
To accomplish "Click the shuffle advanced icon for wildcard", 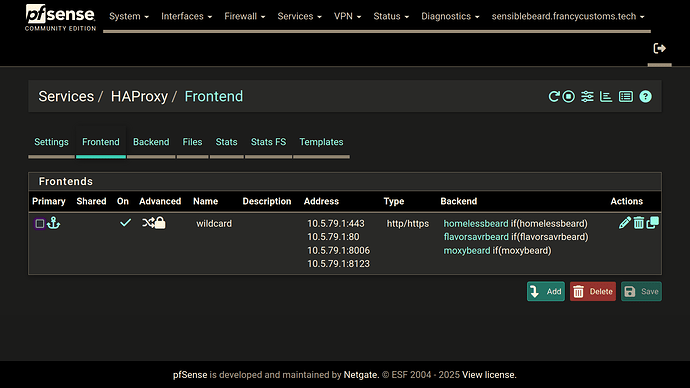I will 148,223.
